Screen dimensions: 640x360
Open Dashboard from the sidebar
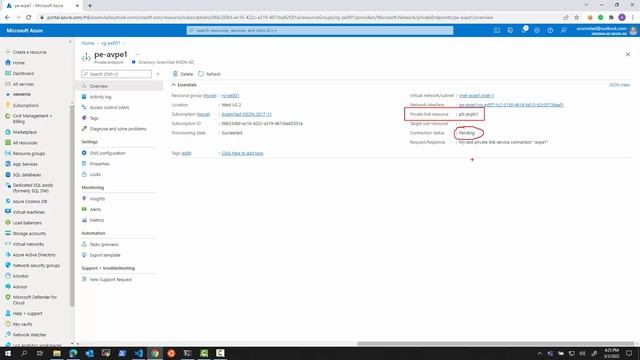23,73
